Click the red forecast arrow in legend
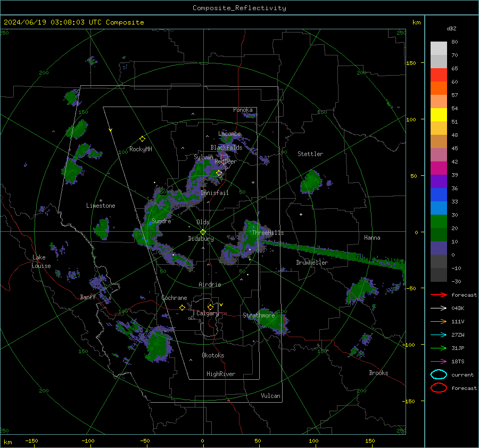479x448 pixels. (x=439, y=295)
